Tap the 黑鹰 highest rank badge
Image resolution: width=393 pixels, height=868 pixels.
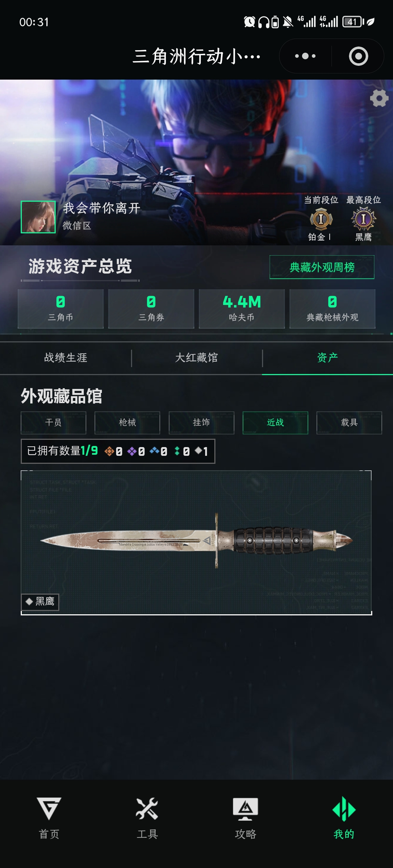[x=364, y=219]
